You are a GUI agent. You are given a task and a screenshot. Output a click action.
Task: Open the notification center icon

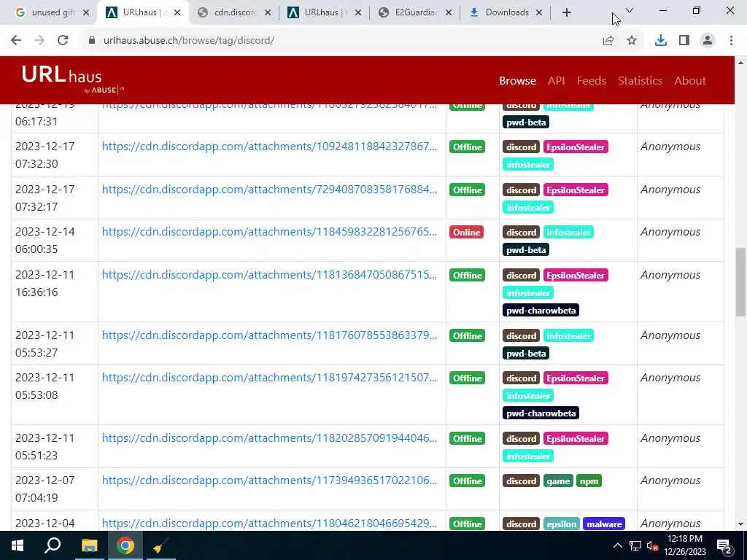point(724,545)
